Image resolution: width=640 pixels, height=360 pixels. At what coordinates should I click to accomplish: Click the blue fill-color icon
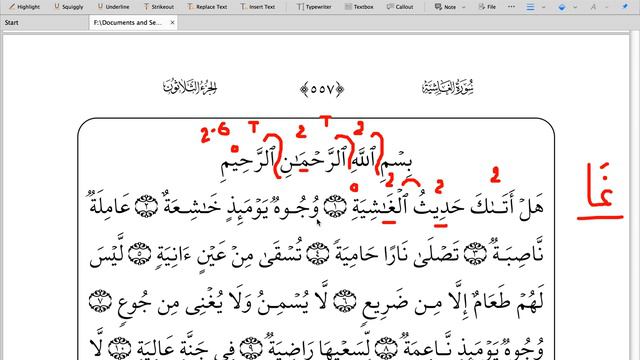[562, 7]
